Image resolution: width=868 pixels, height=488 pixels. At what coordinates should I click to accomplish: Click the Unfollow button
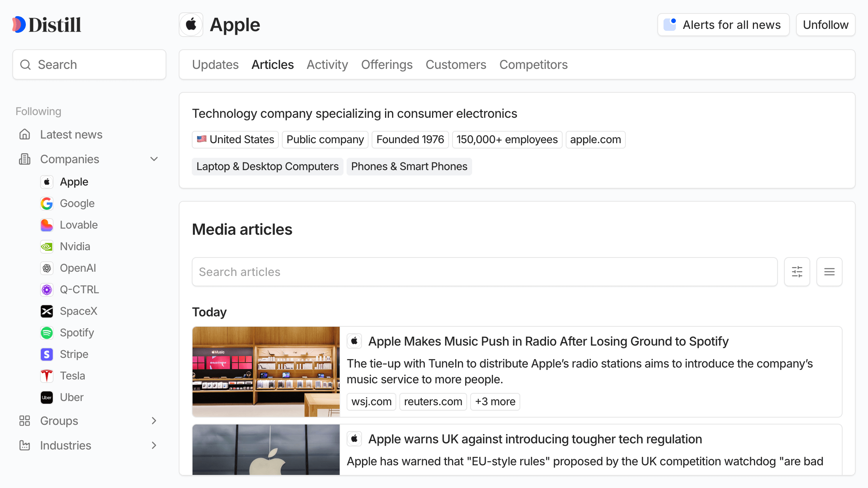[x=825, y=25]
